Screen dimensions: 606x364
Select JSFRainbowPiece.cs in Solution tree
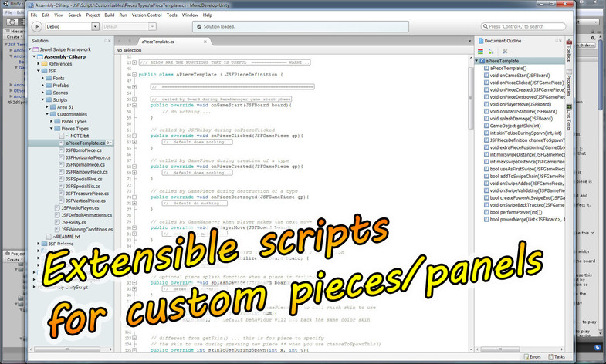tap(86, 172)
